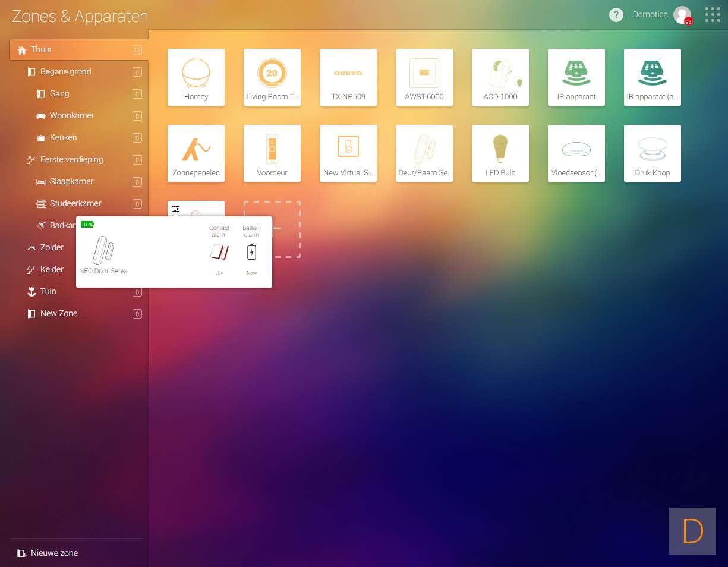Select the Eerste verdieping zone
Image resolution: width=728 pixels, height=567 pixels.
point(78,159)
